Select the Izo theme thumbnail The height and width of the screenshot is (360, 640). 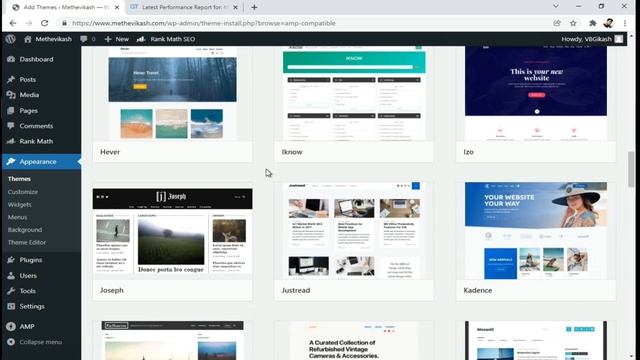(536, 93)
